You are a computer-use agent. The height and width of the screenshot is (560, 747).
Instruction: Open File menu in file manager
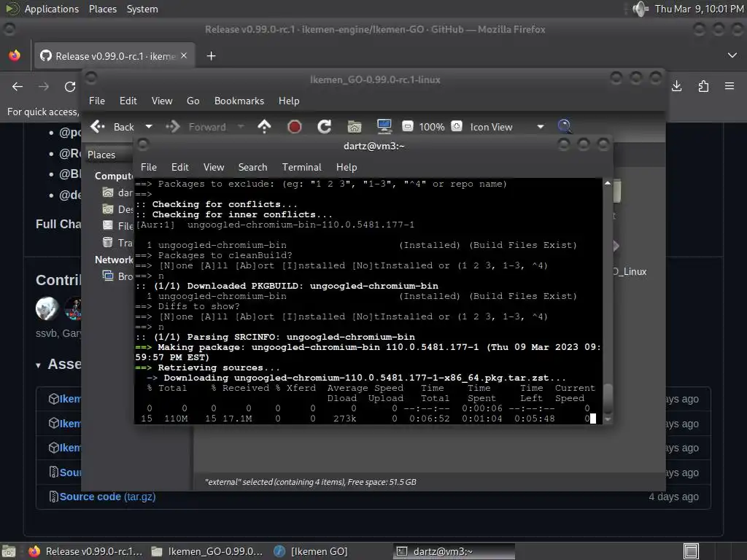coord(97,101)
